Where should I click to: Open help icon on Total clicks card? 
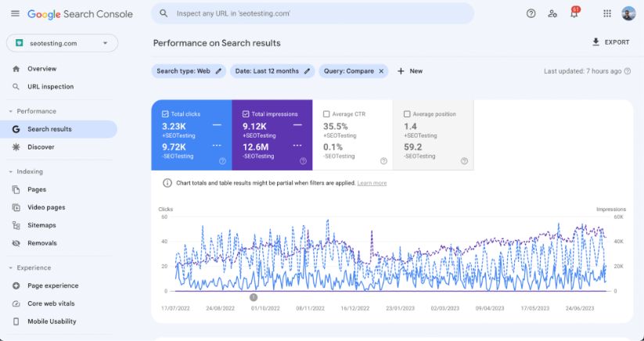pyautogui.click(x=222, y=161)
